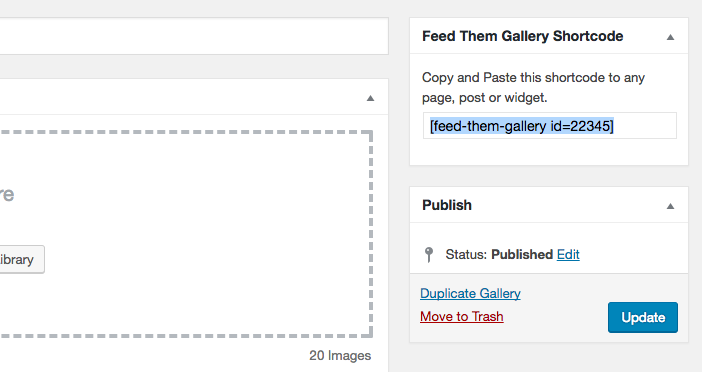Click the Feed Them Gallery Shortcode heading
Image resolution: width=702 pixels, height=372 pixels.
pos(522,36)
